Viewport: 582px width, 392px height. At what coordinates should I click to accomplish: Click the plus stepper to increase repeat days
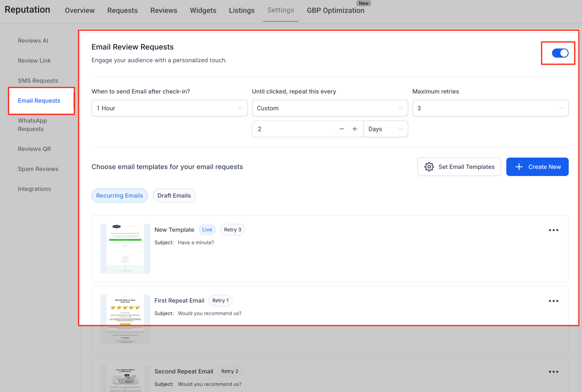click(x=355, y=129)
